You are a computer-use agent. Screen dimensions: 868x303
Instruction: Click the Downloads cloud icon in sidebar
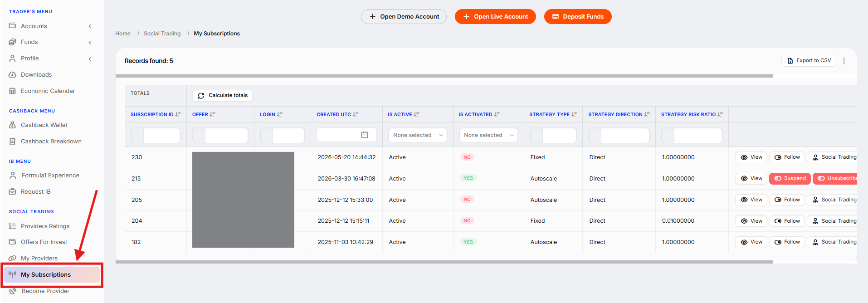[13, 74]
